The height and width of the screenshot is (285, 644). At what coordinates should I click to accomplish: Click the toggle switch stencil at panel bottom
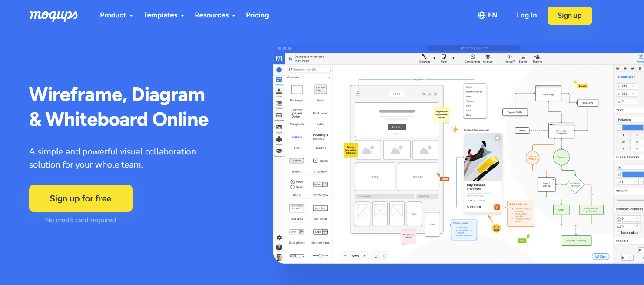[297, 256]
